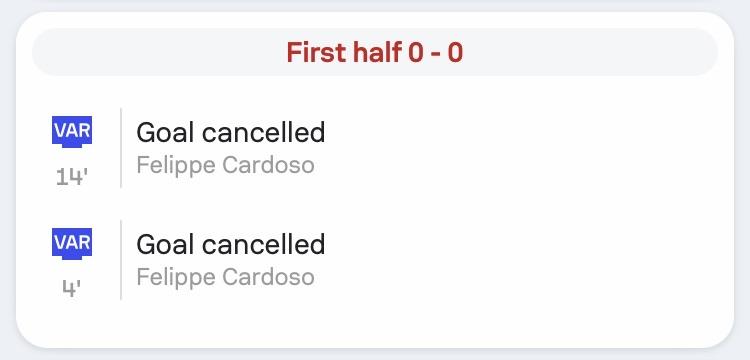This screenshot has width=750, height=360.
Task: Click the white card area below the 4' event
Action: coord(375,323)
